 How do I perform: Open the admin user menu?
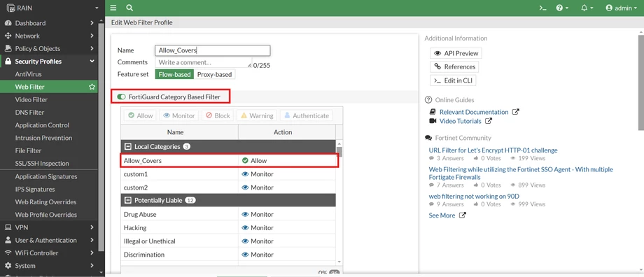click(621, 8)
